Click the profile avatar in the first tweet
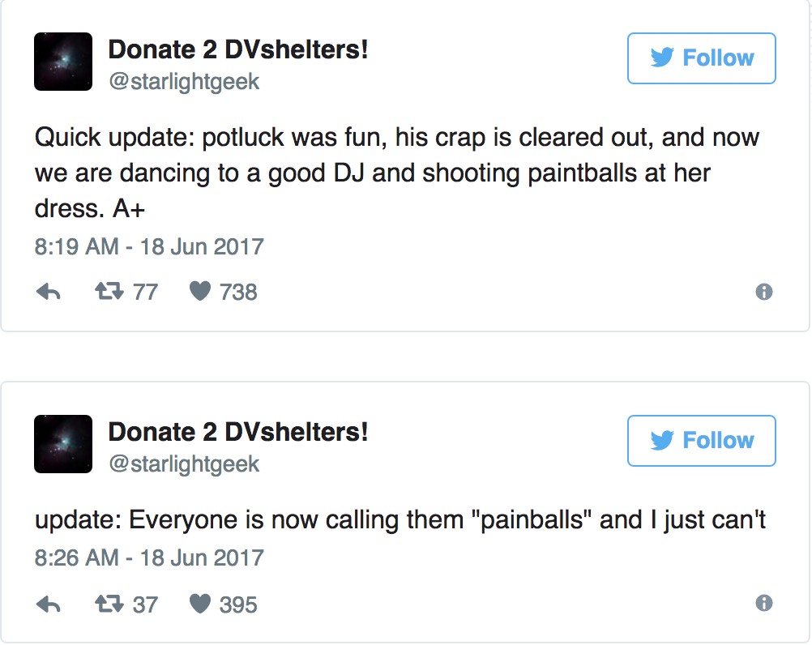 coord(63,62)
